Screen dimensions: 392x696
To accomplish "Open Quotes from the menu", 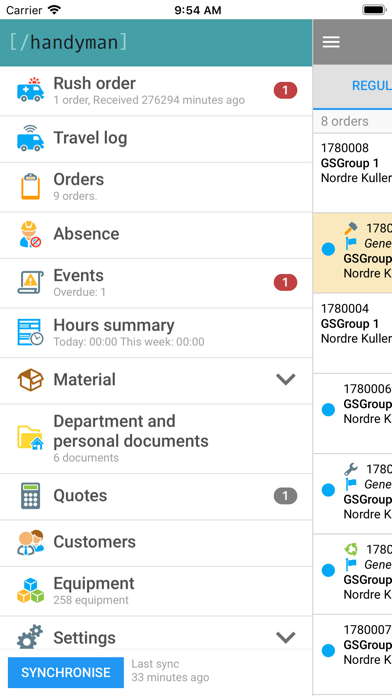I will click(x=156, y=497).
